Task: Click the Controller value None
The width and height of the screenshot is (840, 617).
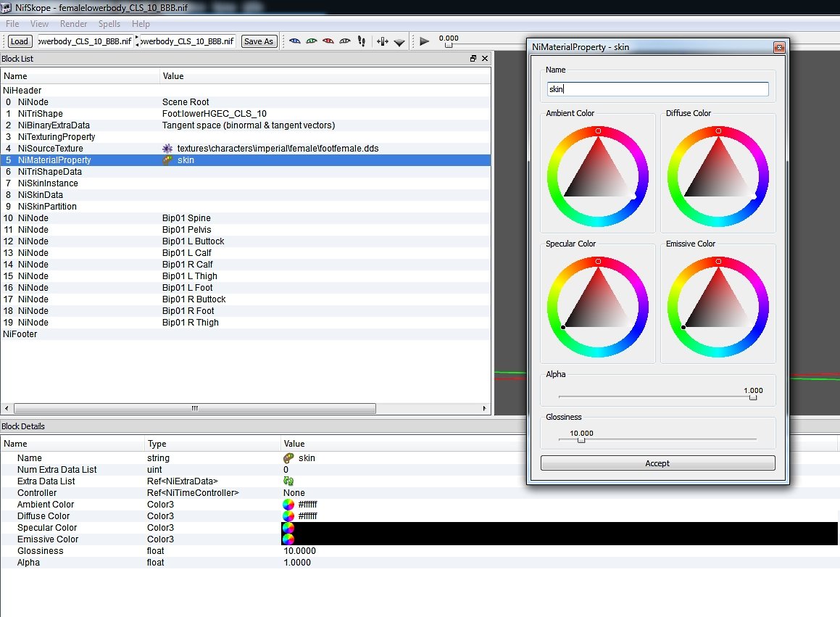Action: (x=294, y=492)
